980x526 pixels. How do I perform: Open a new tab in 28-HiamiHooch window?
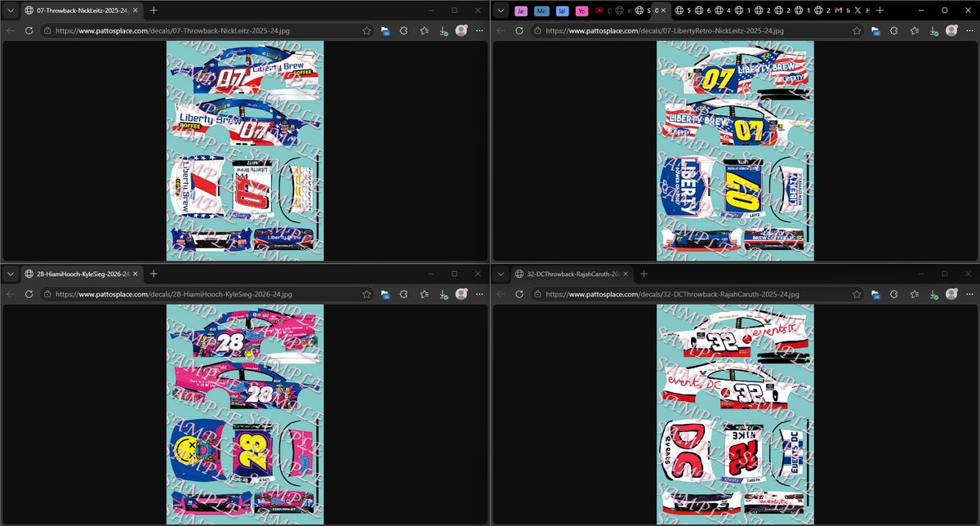pos(154,274)
